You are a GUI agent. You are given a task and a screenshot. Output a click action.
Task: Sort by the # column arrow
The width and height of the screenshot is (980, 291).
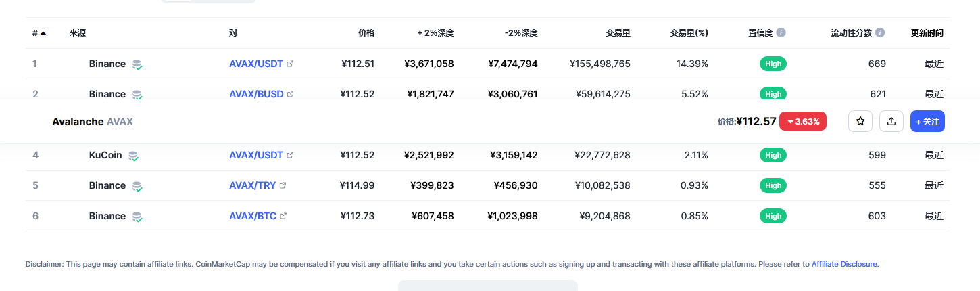tap(43, 32)
